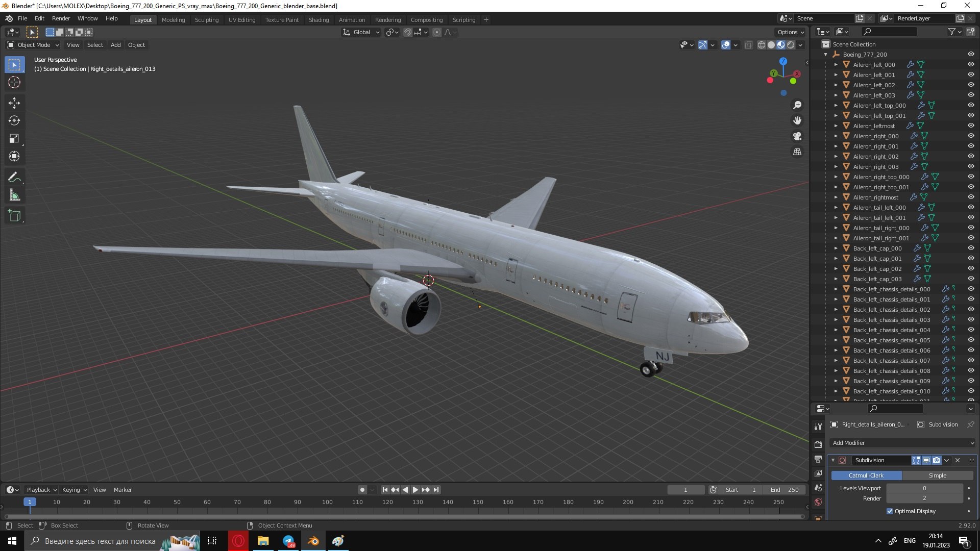The height and width of the screenshot is (551, 980).
Task: Switch to material preview shading
Action: point(781,45)
